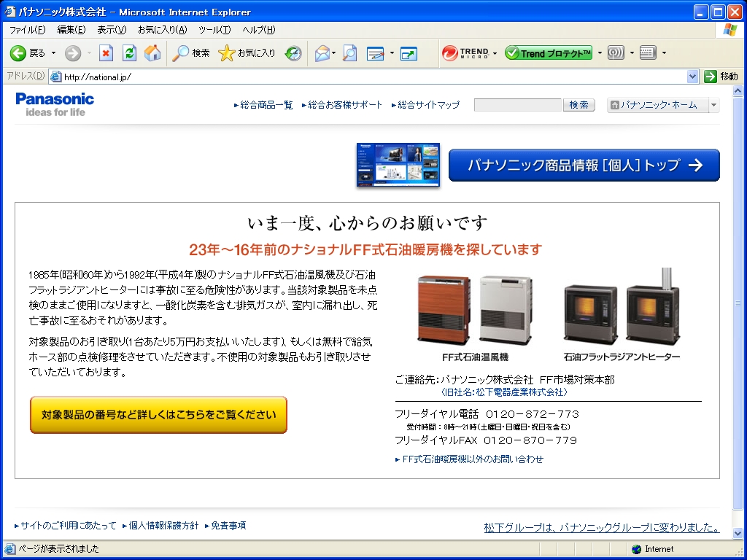Click the 石油フラットラジアントヒーター image
This screenshot has height=560, width=747.
point(622,308)
